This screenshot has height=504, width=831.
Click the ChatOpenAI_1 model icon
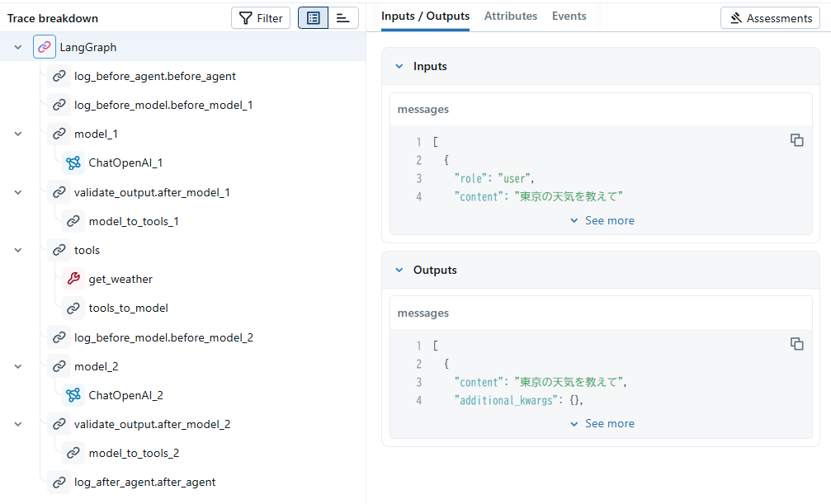point(73,163)
